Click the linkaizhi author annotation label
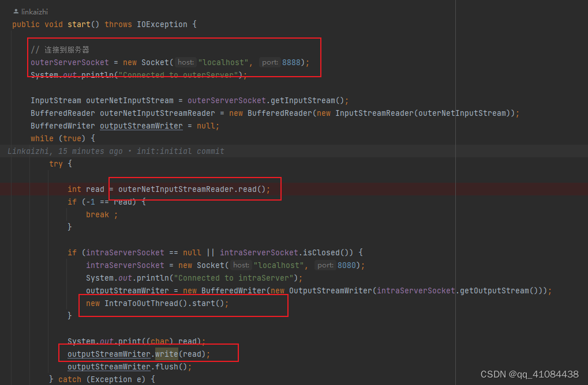Viewport: 588px width, 385px height. coord(35,12)
